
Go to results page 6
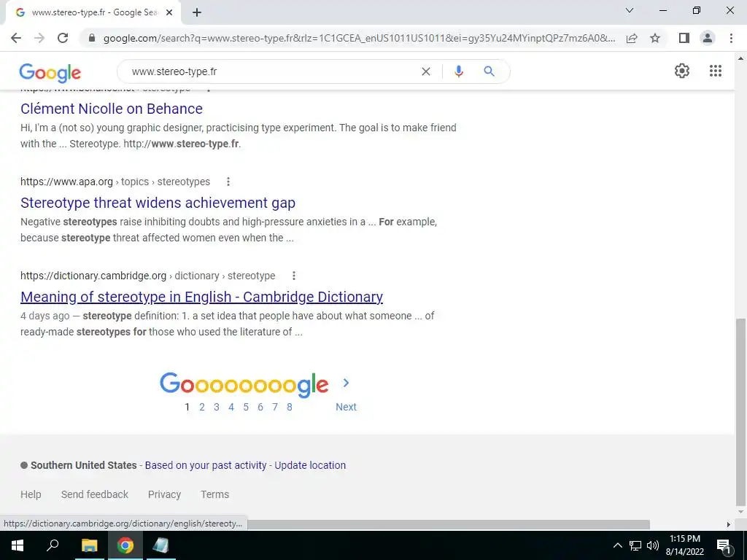click(260, 407)
